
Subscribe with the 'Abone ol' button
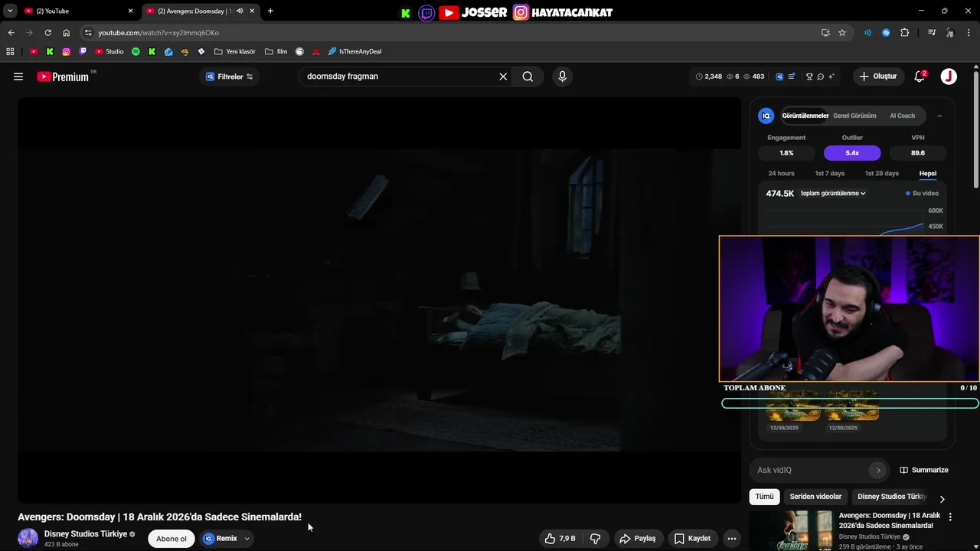(171, 539)
